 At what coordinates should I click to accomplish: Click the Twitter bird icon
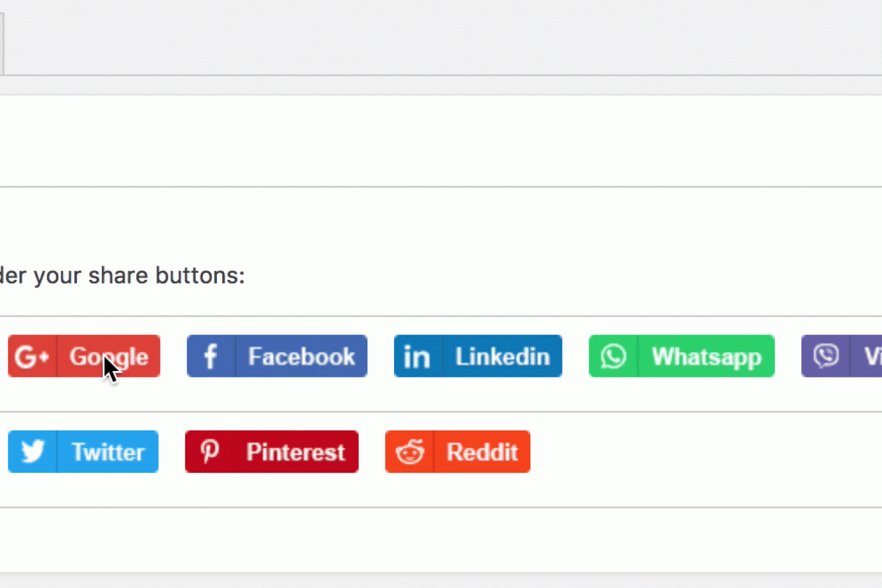click(32, 452)
